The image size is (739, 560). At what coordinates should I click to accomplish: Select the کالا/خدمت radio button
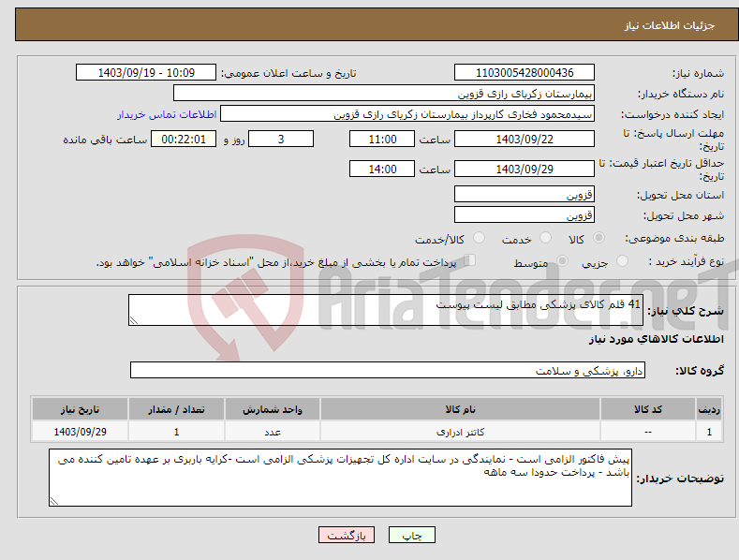(x=479, y=238)
